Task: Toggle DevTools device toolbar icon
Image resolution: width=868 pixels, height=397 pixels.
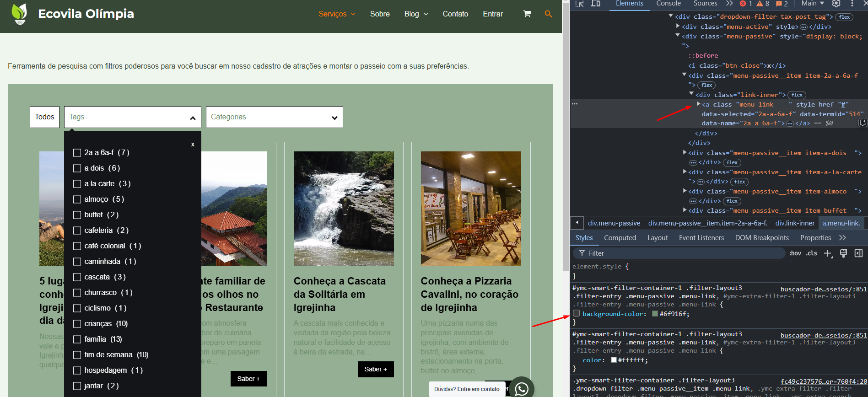Action: [x=595, y=4]
